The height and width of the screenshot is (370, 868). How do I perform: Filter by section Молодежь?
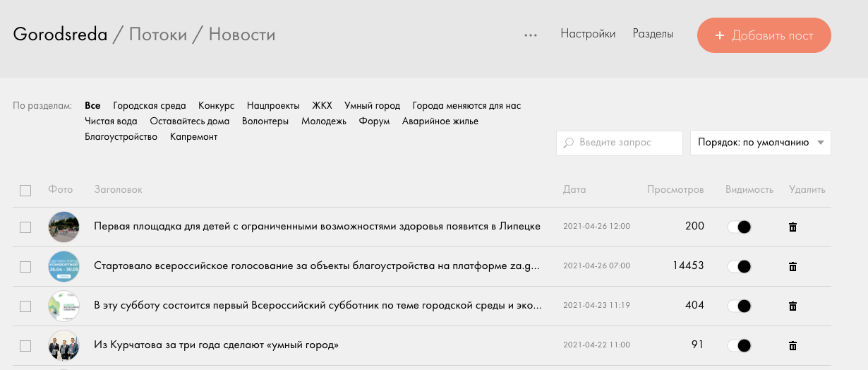click(324, 121)
